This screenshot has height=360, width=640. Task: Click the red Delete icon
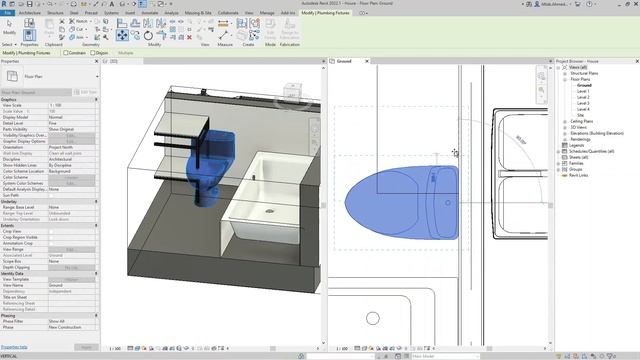189,37
